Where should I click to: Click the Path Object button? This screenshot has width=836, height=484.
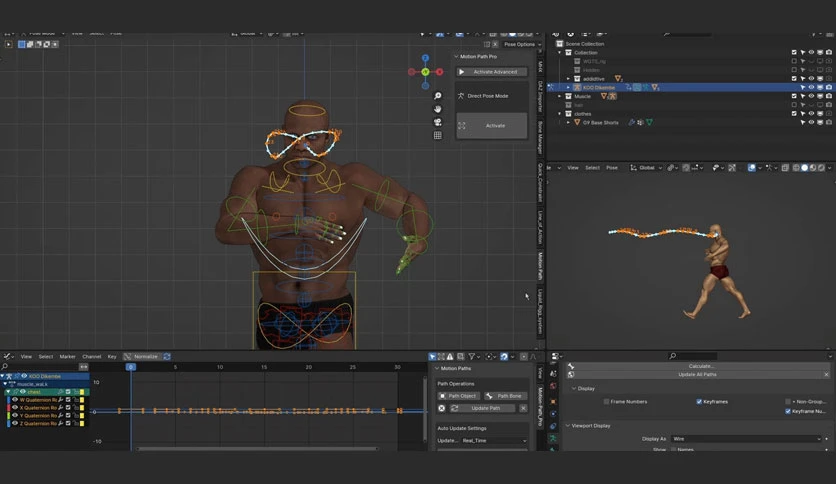(x=459, y=396)
